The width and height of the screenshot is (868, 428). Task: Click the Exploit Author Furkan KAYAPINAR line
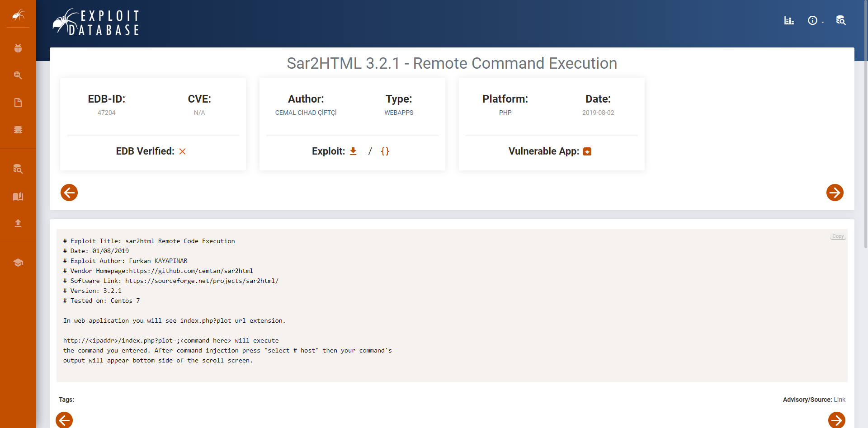[125, 261]
